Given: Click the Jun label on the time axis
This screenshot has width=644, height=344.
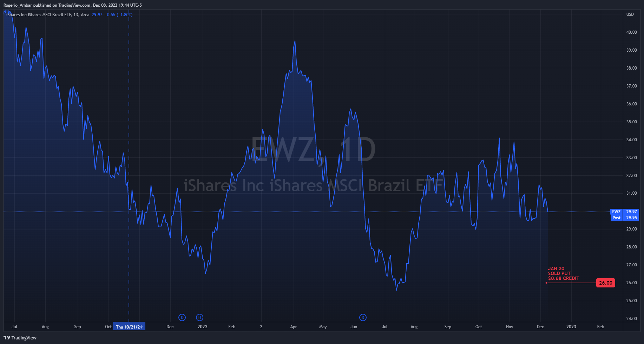Looking at the screenshot, I should click(x=354, y=327).
